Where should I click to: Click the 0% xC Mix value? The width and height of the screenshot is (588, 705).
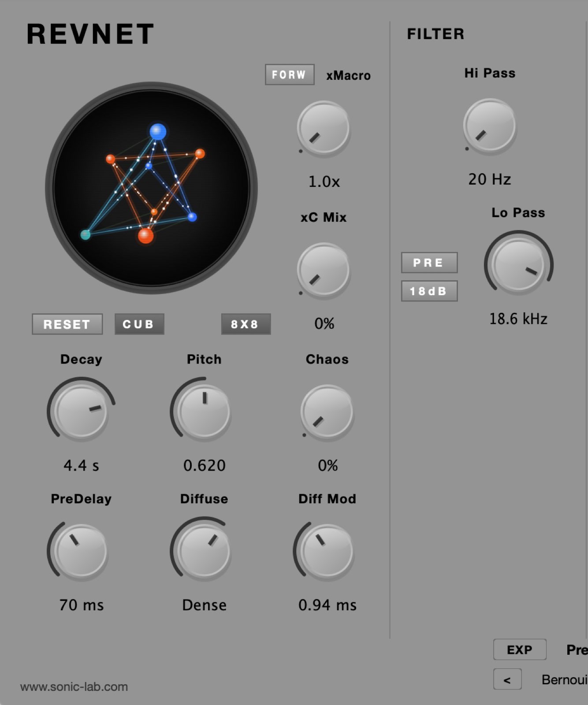pyautogui.click(x=324, y=324)
